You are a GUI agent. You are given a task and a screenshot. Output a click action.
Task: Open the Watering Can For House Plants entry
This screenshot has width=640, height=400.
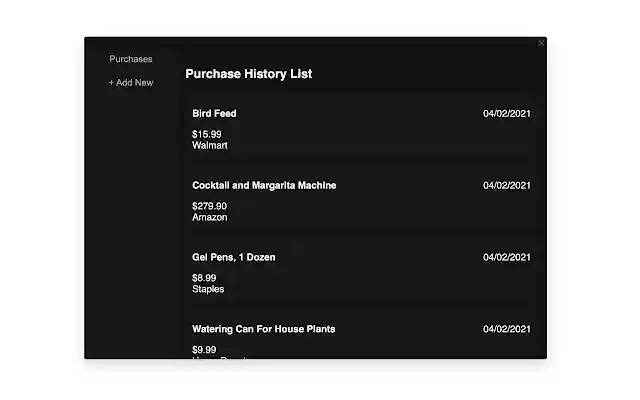pos(264,329)
